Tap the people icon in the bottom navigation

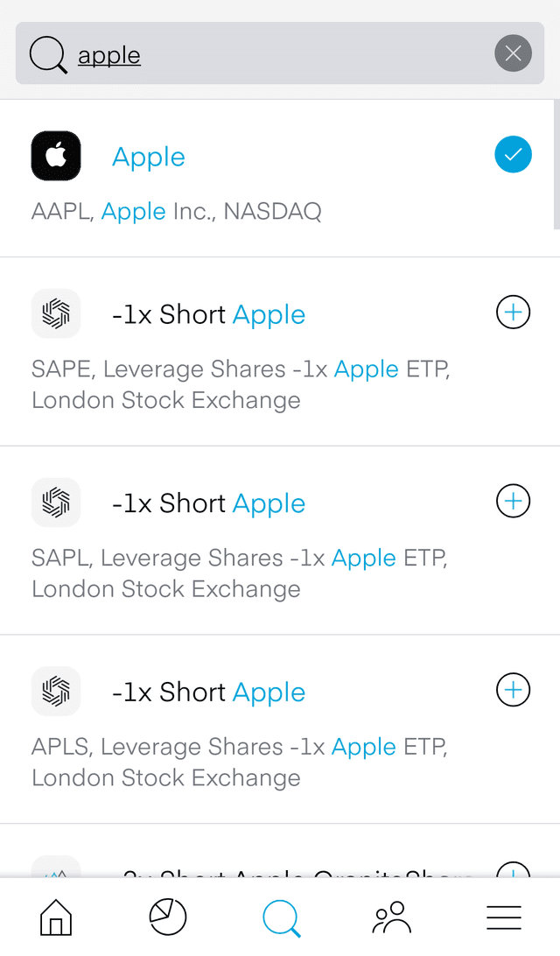(391, 917)
